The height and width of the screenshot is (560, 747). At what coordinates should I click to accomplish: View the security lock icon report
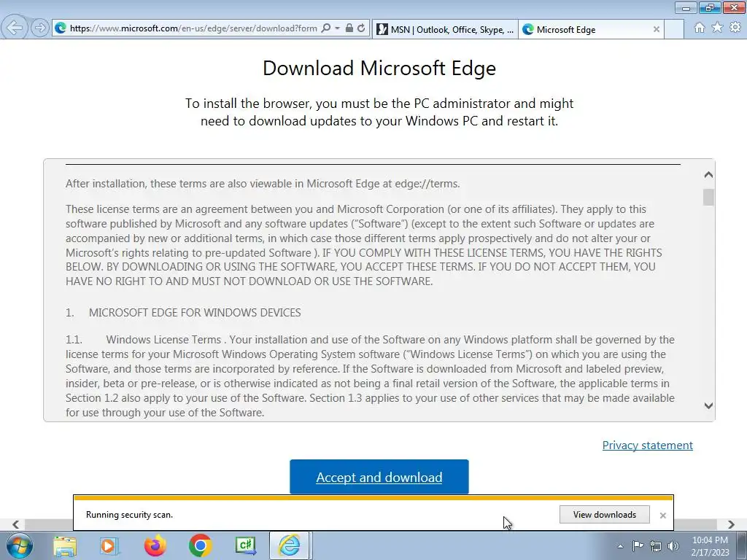coord(349,28)
